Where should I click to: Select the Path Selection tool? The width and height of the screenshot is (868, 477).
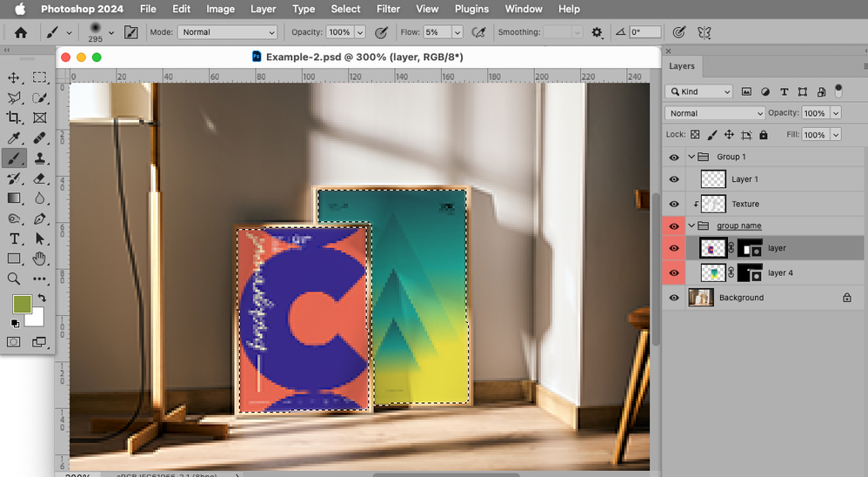39,238
